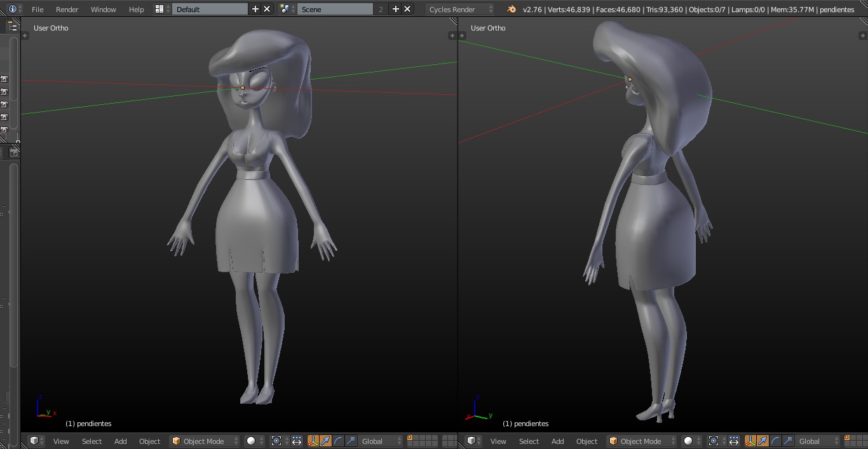Open the right viewport Object menu

click(587, 441)
